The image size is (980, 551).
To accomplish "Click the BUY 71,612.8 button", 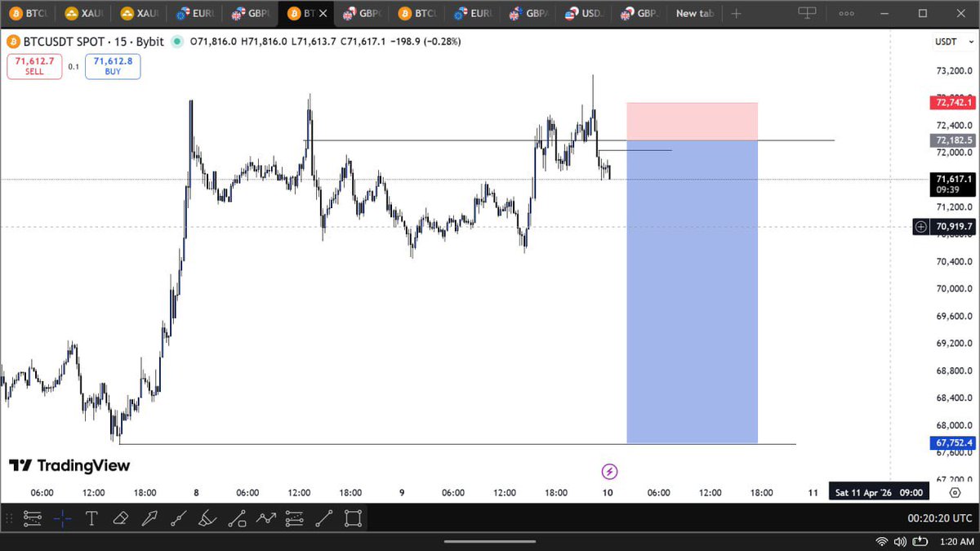I will [x=113, y=66].
